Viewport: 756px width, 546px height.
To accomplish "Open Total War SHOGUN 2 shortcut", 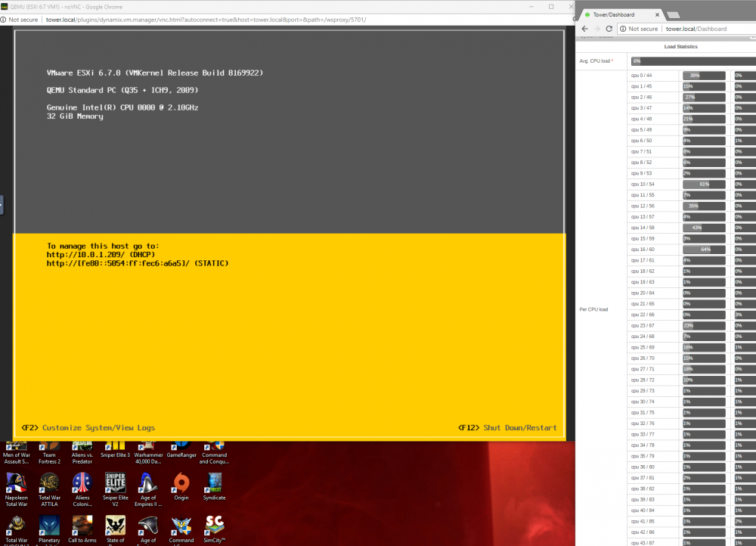I will pos(17,530).
